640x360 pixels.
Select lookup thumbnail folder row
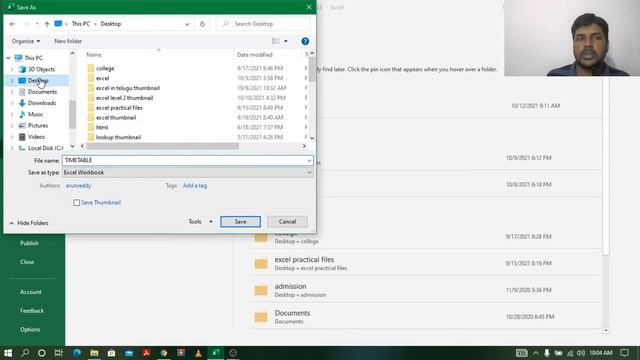pyautogui.click(x=118, y=137)
